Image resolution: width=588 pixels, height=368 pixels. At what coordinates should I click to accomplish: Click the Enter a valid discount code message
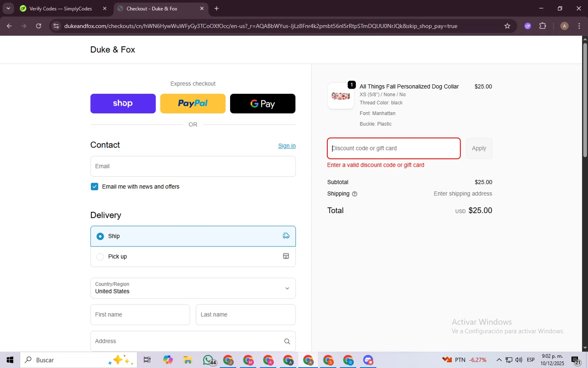point(376,165)
